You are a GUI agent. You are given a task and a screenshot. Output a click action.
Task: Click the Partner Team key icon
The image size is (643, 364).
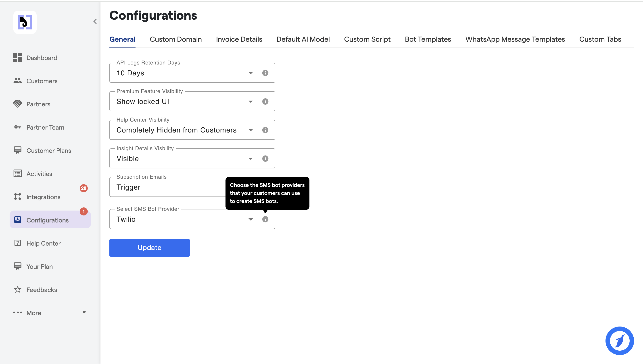17,127
